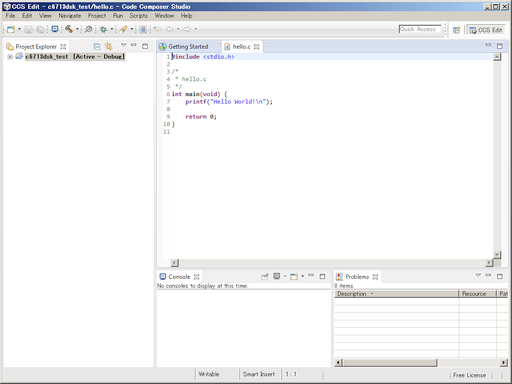Open the File menu
512x384 pixels.
[x=10, y=16]
